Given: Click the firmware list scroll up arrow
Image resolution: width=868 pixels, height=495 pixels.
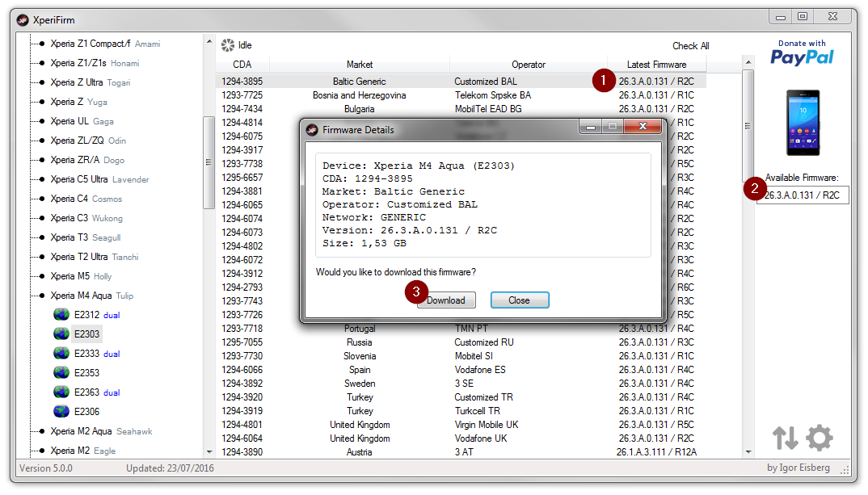Looking at the screenshot, I should [748, 62].
